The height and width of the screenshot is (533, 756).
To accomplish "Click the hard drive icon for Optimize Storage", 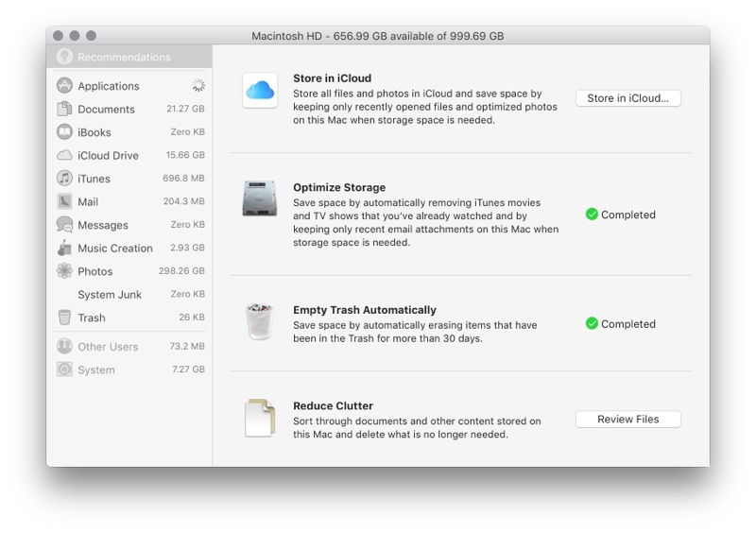I will coord(260,198).
